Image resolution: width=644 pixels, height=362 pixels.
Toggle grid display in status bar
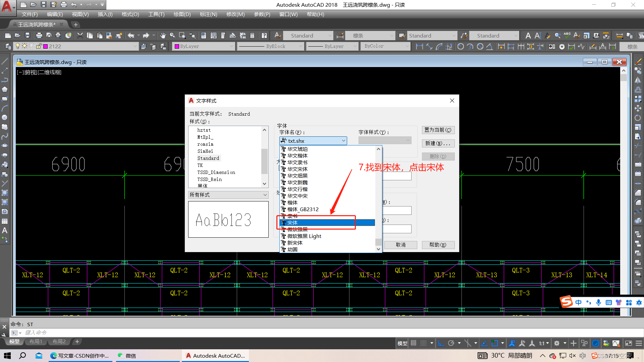click(414, 343)
